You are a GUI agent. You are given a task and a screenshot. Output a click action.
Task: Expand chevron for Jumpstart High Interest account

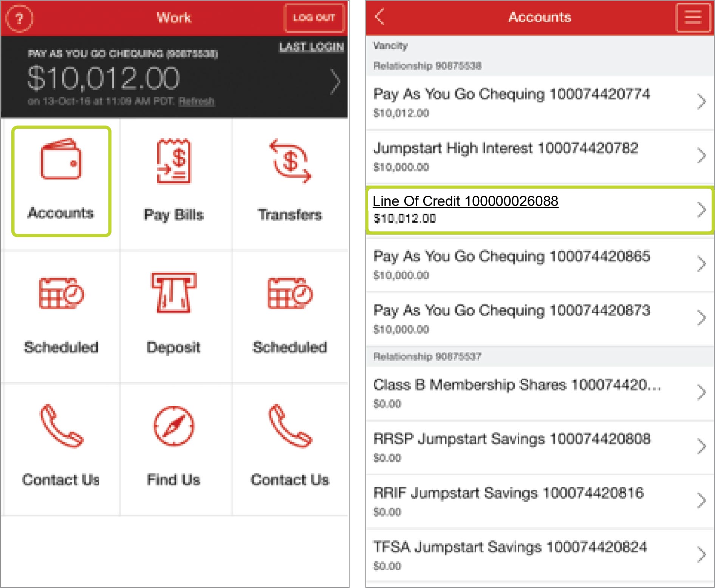click(701, 156)
